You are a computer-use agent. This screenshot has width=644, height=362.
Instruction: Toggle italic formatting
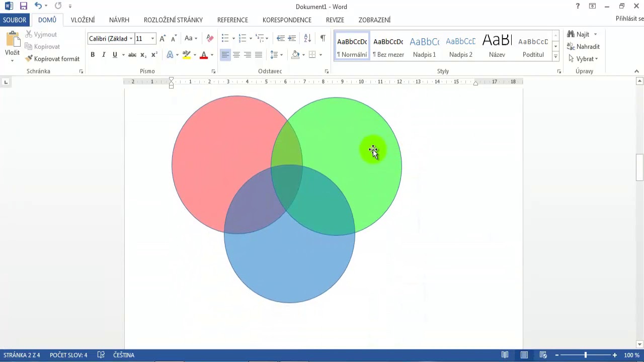tap(104, 55)
